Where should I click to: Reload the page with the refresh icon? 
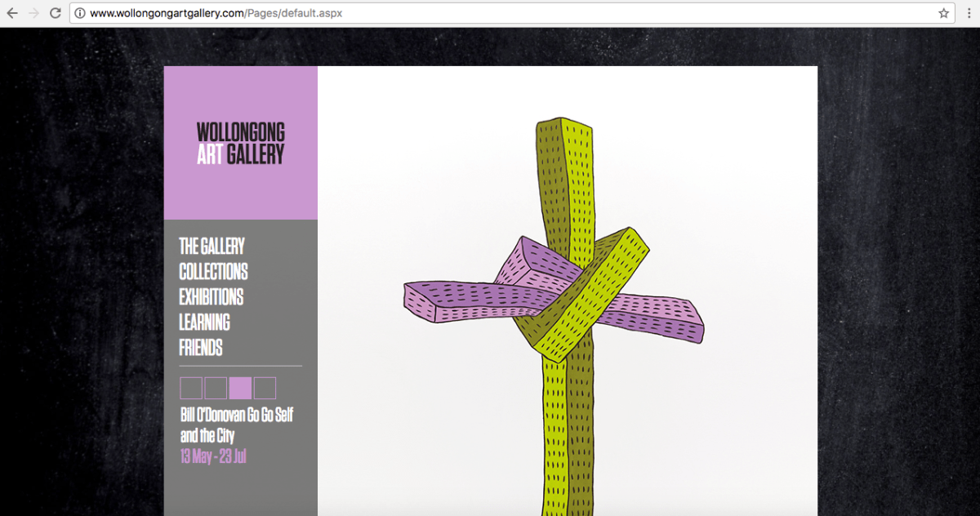point(56,13)
